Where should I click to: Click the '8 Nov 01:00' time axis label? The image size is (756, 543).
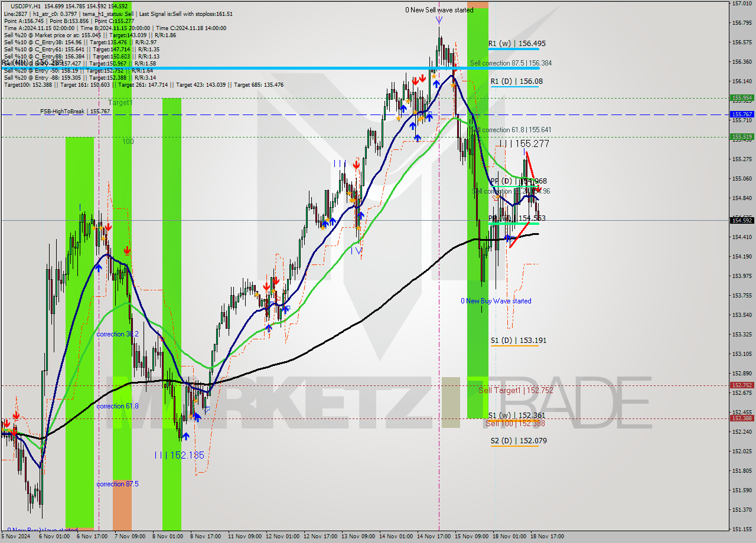coord(167,537)
